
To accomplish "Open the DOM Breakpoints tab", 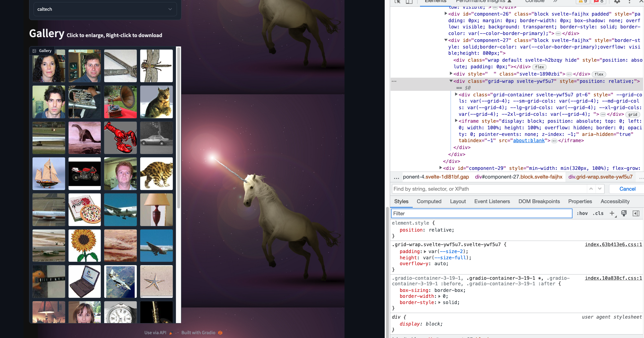I will pos(539,201).
